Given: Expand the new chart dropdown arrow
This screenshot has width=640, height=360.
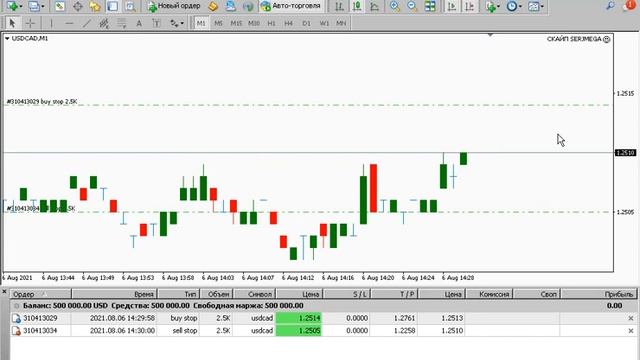Looking at the screenshot, I should pos(21,7).
